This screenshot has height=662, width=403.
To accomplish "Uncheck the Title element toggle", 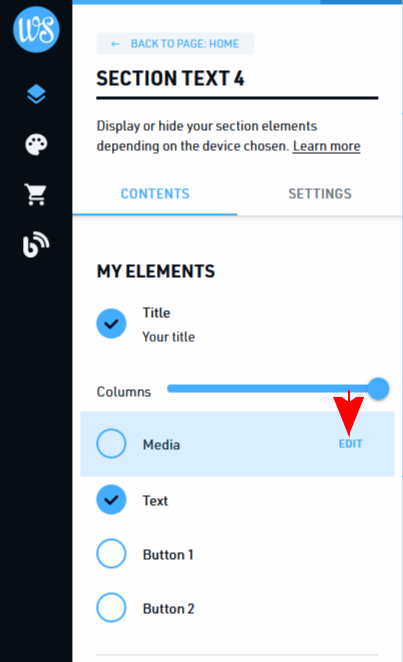I will (x=111, y=324).
